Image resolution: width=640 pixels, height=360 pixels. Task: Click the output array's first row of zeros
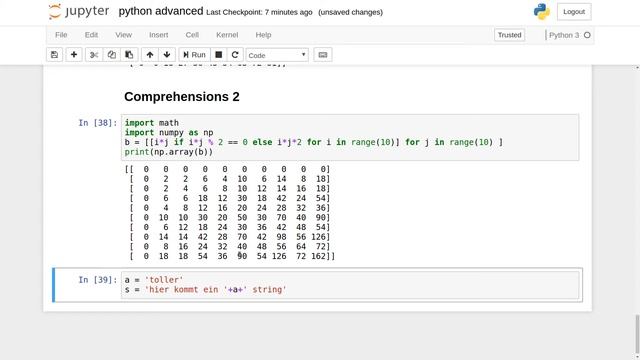pyautogui.click(x=227, y=169)
